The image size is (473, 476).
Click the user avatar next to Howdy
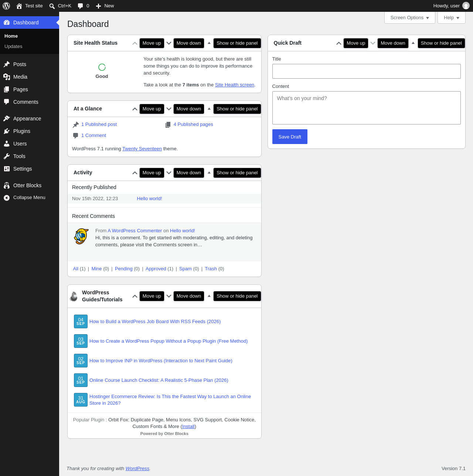pyautogui.click(x=466, y=6)
